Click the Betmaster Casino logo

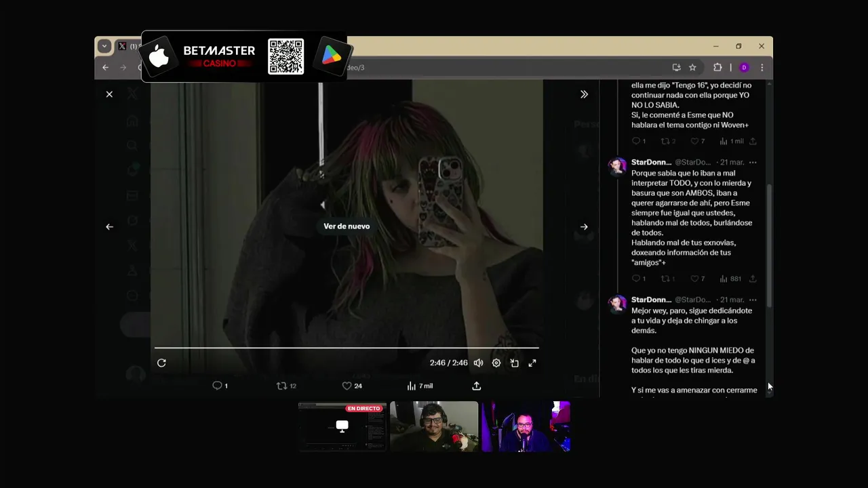tap(219, 56)
